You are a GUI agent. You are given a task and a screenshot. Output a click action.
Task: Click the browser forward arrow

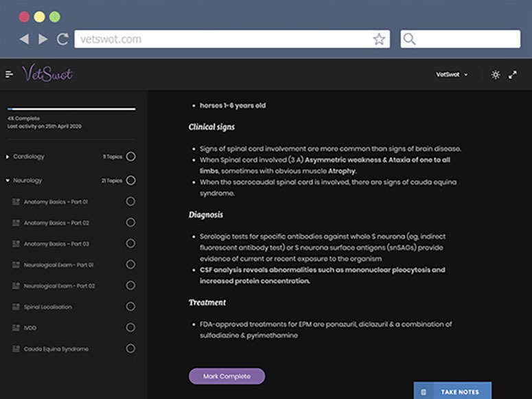[x=43, y=39]
